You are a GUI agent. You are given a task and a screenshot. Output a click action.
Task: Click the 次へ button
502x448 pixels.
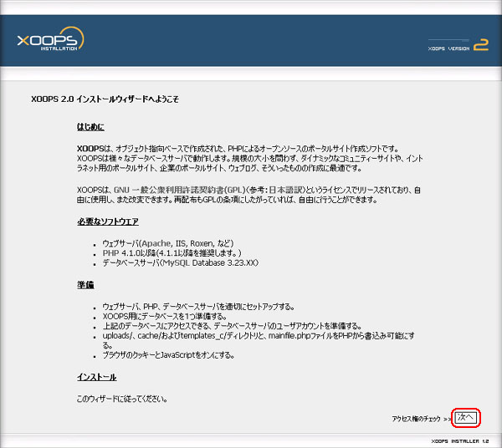(x=465, y=417)
